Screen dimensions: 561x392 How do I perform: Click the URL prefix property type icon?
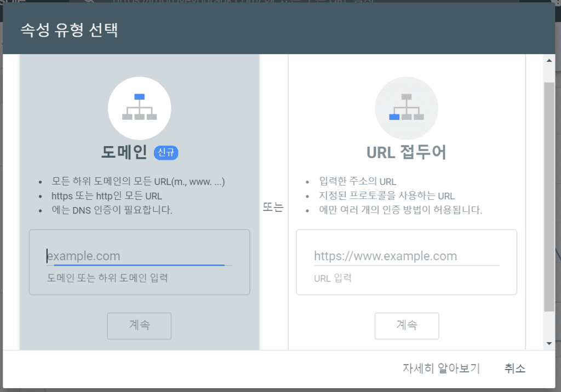407,108
